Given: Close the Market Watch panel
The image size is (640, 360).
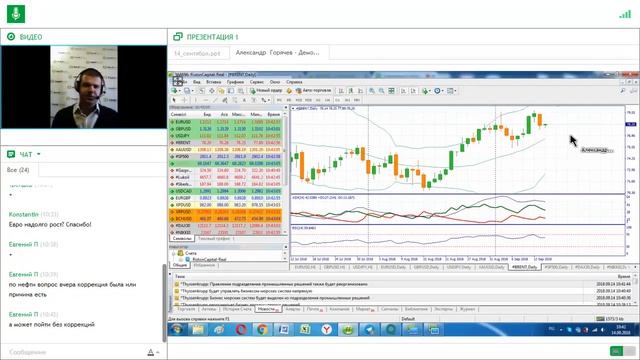Looking at the screenshot, I should click(x=285, y=108).
